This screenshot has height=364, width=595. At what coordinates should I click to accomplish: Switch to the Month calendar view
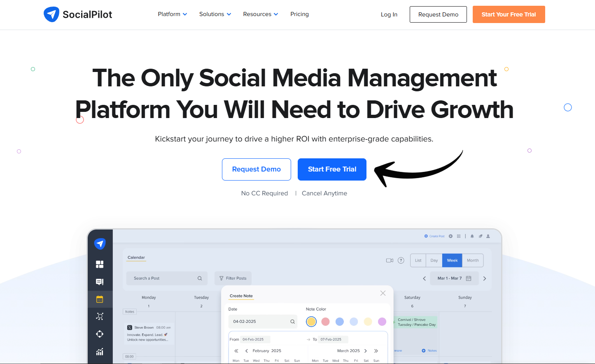coord(472,260)
